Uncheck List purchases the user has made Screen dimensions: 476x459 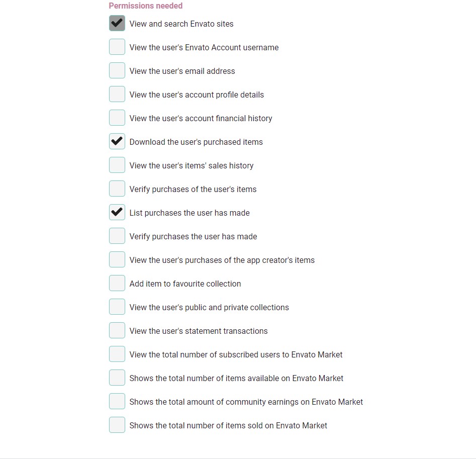click(117, 213)
